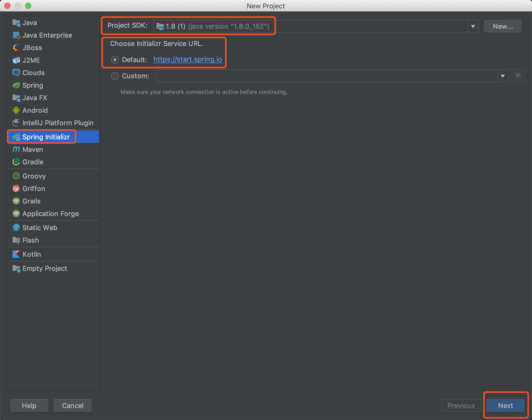The height and width of the screenshot is (420, 532).
Task: Click into the Custom URL text field
Action: [x=326, y=76]
